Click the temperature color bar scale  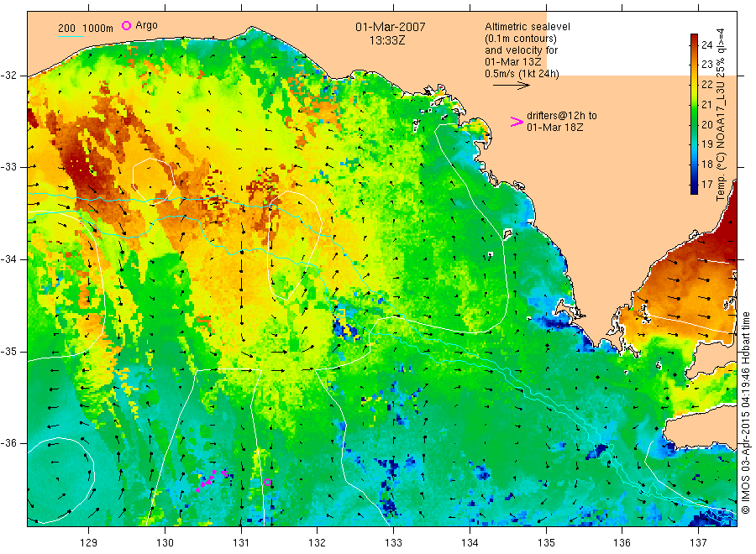[694, 113]
